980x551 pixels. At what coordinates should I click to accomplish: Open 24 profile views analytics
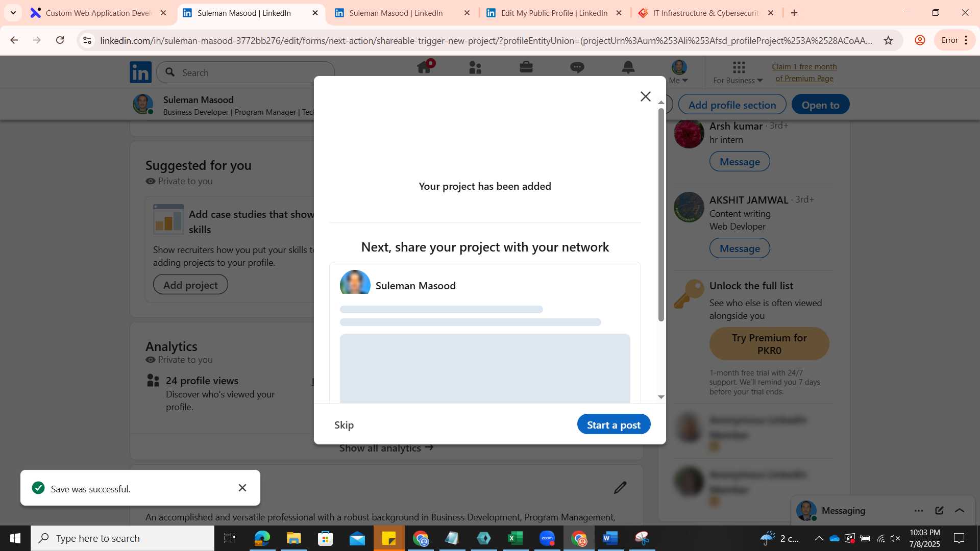[202, 381]
